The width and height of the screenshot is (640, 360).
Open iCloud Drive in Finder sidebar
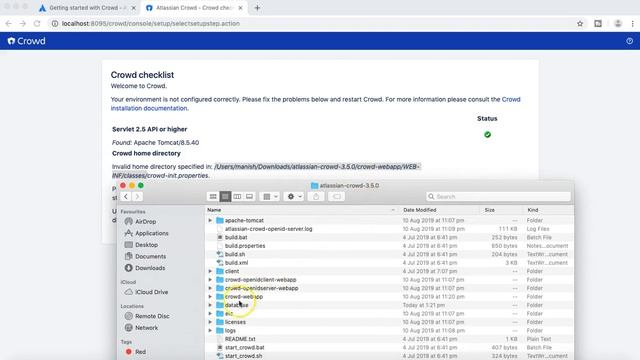click(146, 292)
